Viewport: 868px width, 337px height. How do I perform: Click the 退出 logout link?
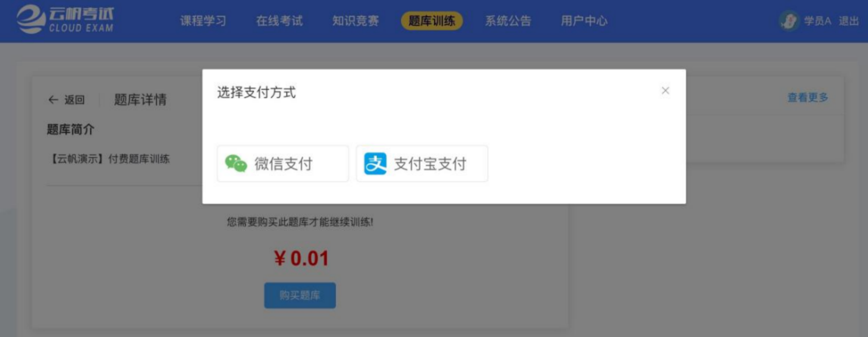[849, 21]
